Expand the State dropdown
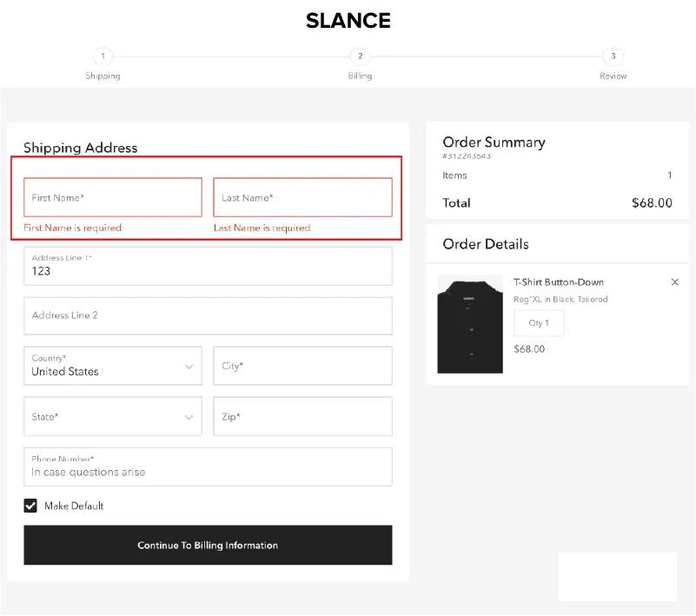Image resolution: width=696 pixels, height=616 pixels. pyautogui.click(x=112, y=417)
